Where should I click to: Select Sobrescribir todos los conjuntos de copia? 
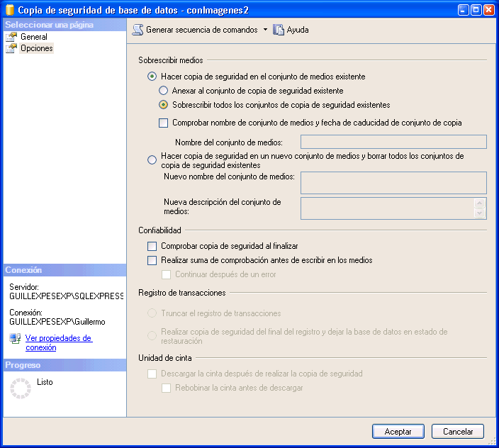tap(163, 105)
